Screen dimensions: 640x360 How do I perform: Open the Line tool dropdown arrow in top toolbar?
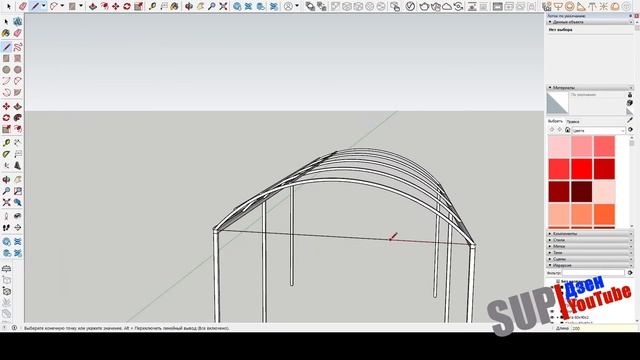pyautogui.click(x=43, y=6)
